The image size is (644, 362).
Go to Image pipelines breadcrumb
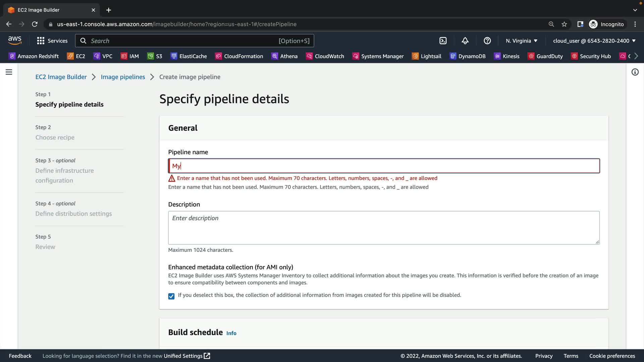coord(123,77)
